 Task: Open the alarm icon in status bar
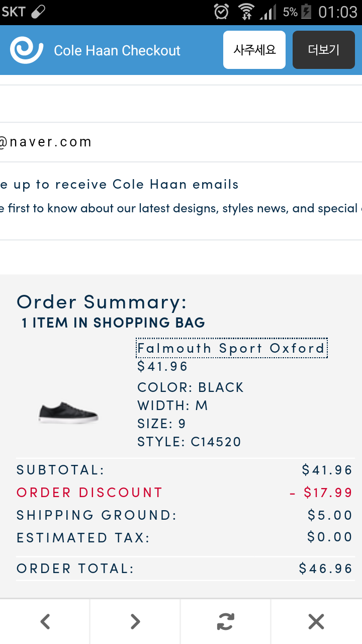(221, 11)
